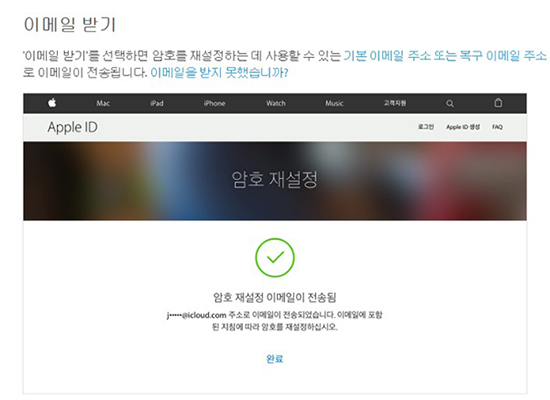Click the j•••••@icloud.com address text
This screenshot has height=400, width=550.
pos(196,315)
